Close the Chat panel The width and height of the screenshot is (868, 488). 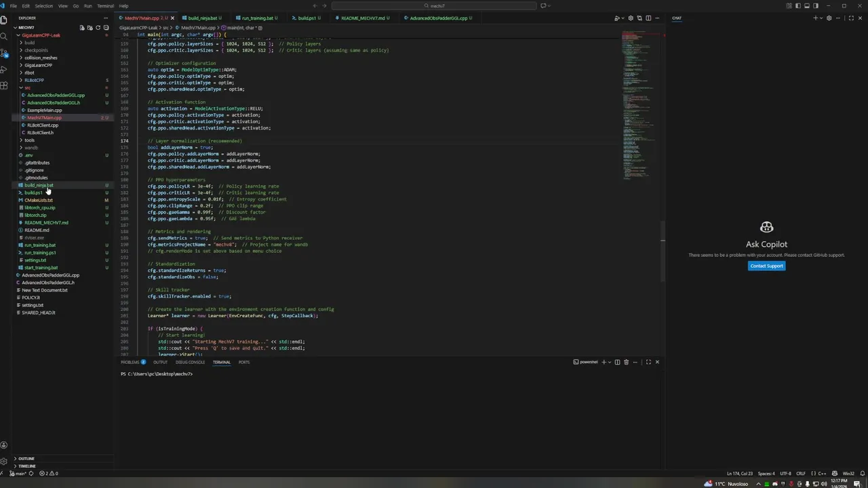pos(861,18)
